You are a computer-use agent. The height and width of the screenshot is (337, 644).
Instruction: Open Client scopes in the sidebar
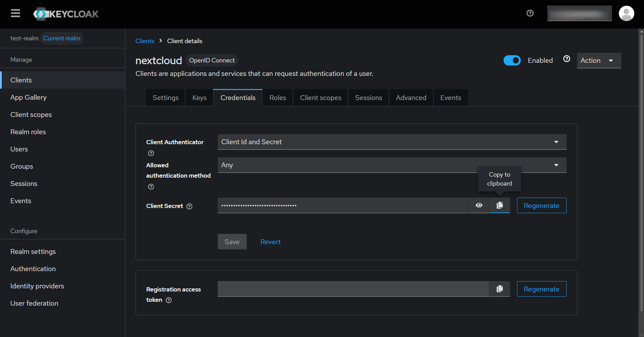pyautogui.click(x=62, y=115)
